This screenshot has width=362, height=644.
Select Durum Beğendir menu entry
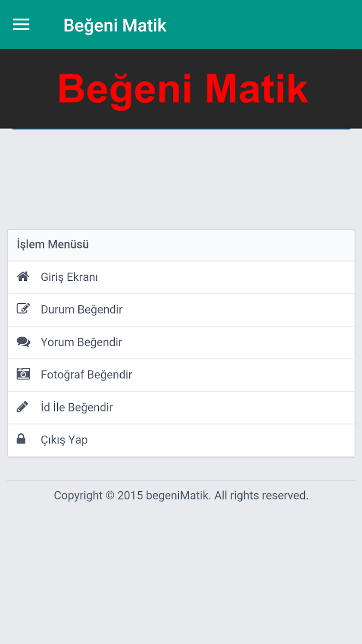81,310
